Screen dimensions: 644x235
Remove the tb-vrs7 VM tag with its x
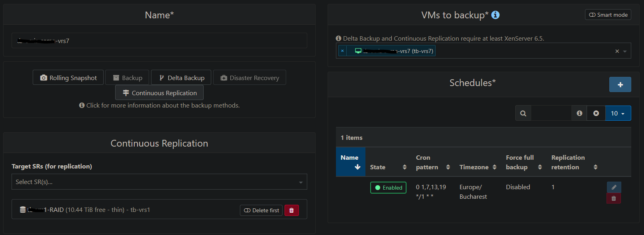click(x=342, y=51)
